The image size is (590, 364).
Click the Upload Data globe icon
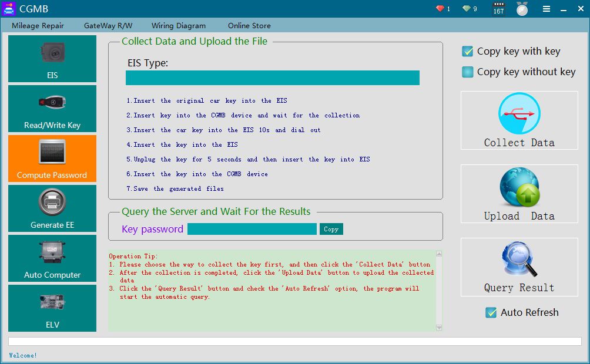(x=519, y=188)
